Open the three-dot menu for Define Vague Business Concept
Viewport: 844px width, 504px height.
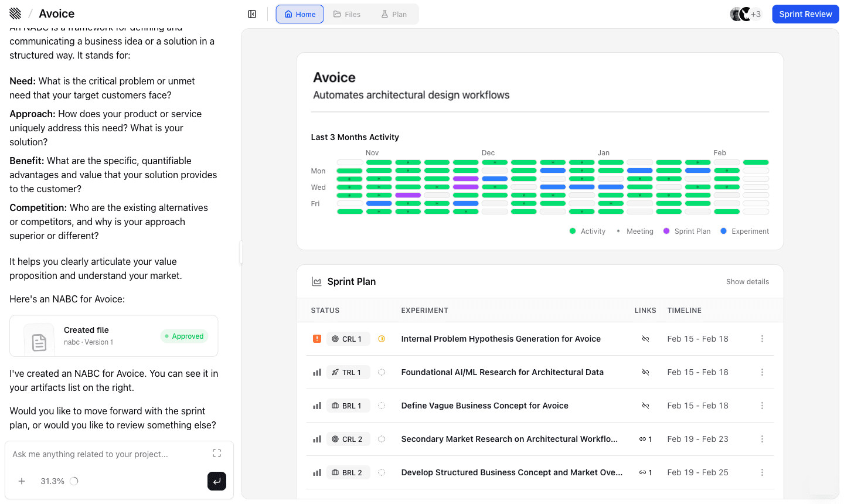762,406
